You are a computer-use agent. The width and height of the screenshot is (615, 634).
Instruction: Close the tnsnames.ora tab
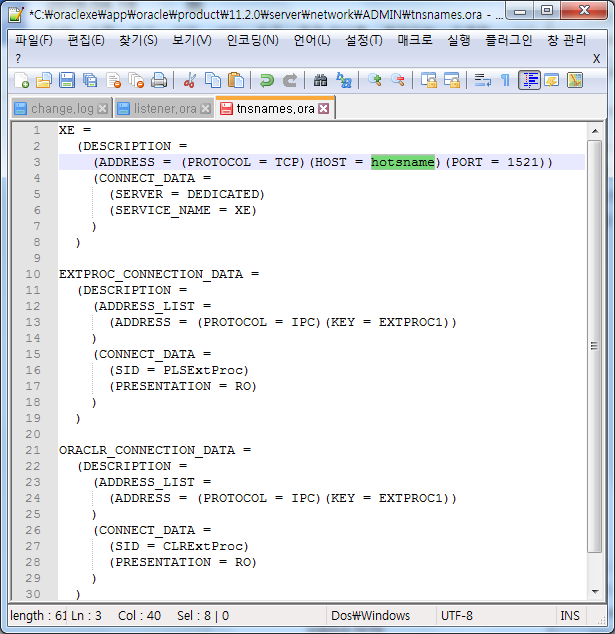click(x=324, y=108)
